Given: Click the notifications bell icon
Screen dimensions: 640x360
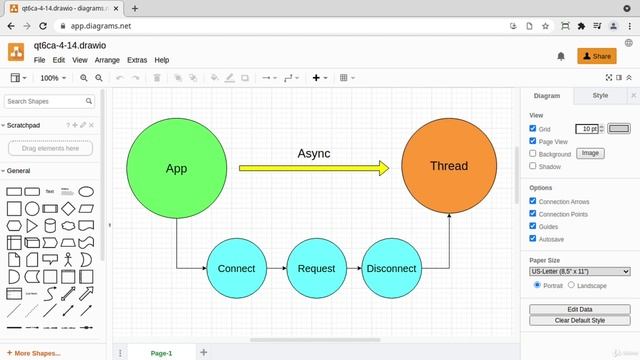Looking at the screenshot, I should click(x=561, y=56).
